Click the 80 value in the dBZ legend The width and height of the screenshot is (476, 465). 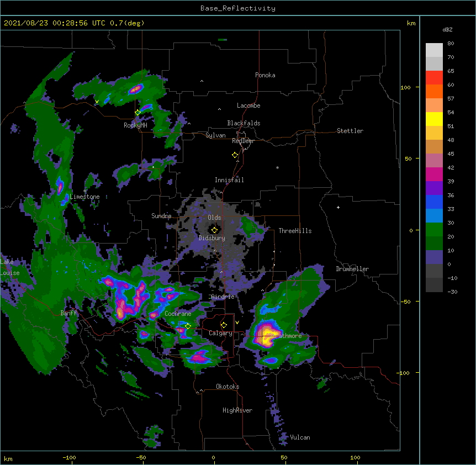pos(451,44)
